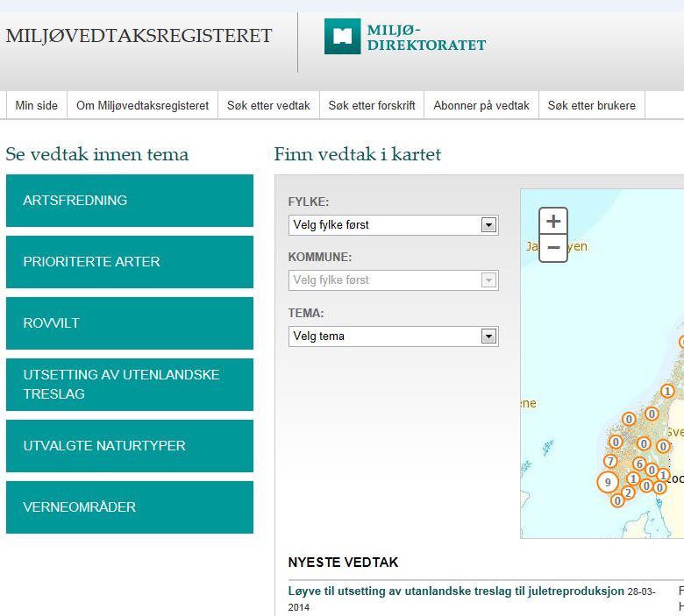Image resolution: width=684 pixels, height=616 pixels.
Task: Select the map cluster marker labeled 7
Action: tap(610, 461)
